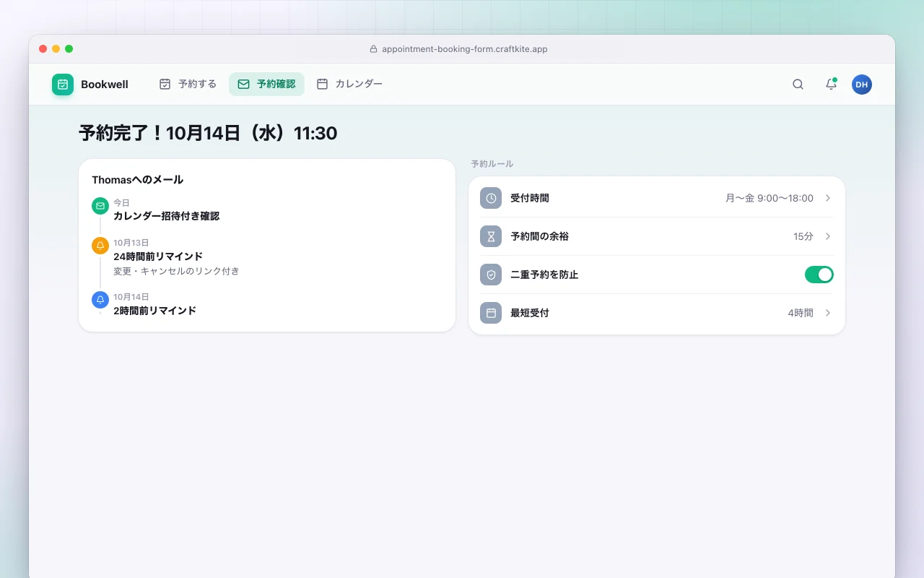Click the 4時間 minimum notice value
This screenshot has width=924, height=578.
tap(801, 313)
